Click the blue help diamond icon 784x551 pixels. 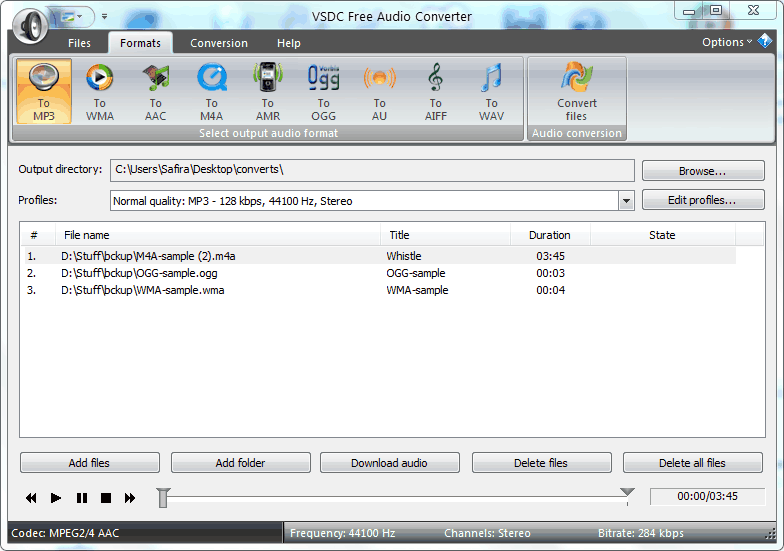tap(765, 40)
